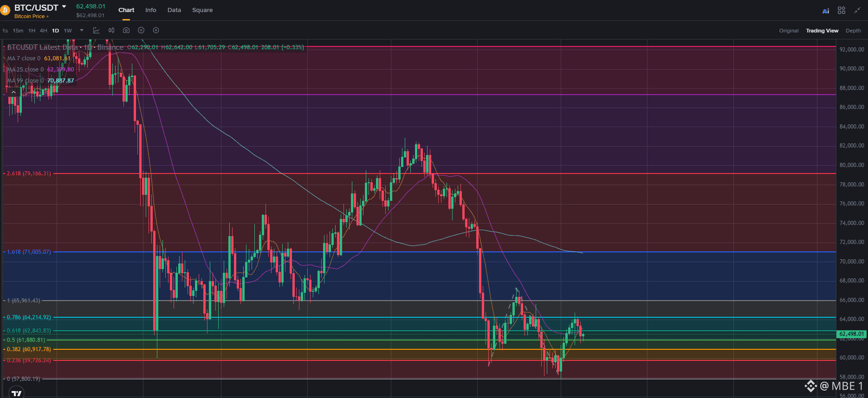
Task: Select the 1W time interval
Action: (68, 31)
